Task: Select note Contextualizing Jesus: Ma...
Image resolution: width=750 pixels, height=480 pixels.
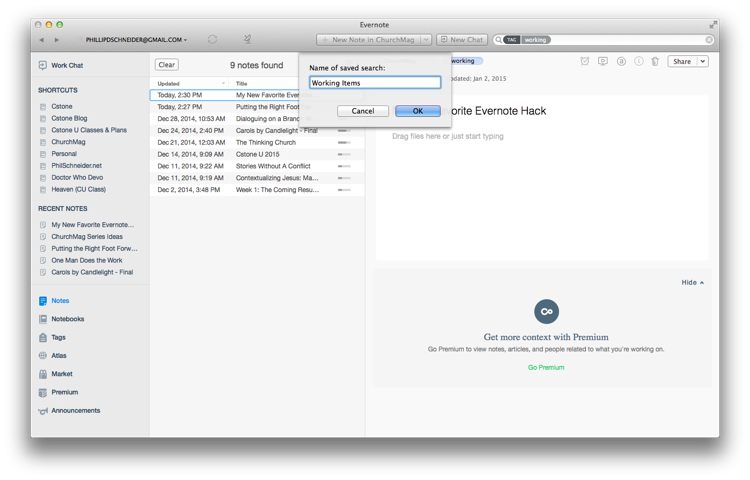Action: tap(257, 178)
